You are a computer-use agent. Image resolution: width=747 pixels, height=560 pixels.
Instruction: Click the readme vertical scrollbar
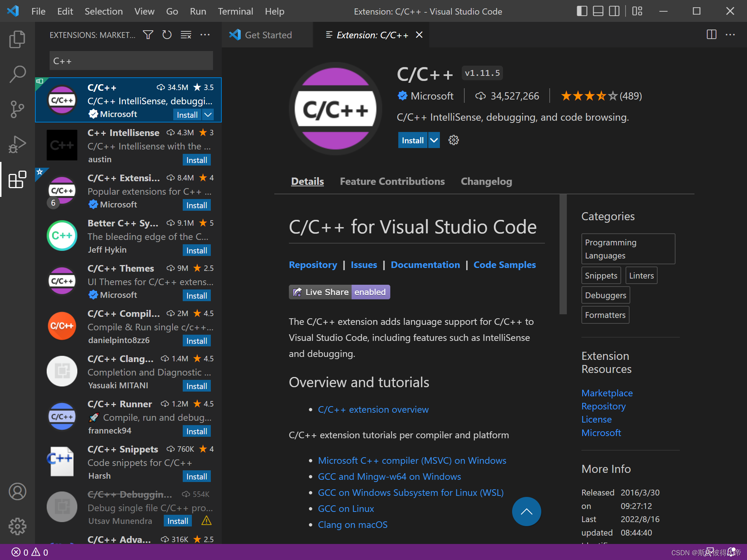click(563, 254)
